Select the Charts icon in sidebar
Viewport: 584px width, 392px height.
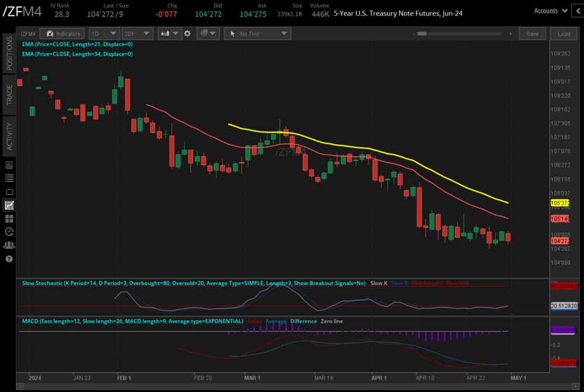coord(9,205)
